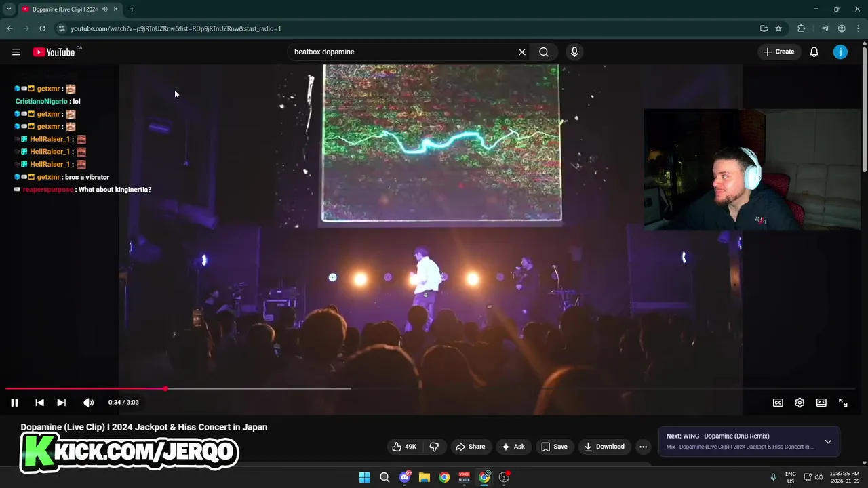Go to YouTube home via logo
Screen dimensions: 868x488
pyautogui.click(x=54, y=52)
